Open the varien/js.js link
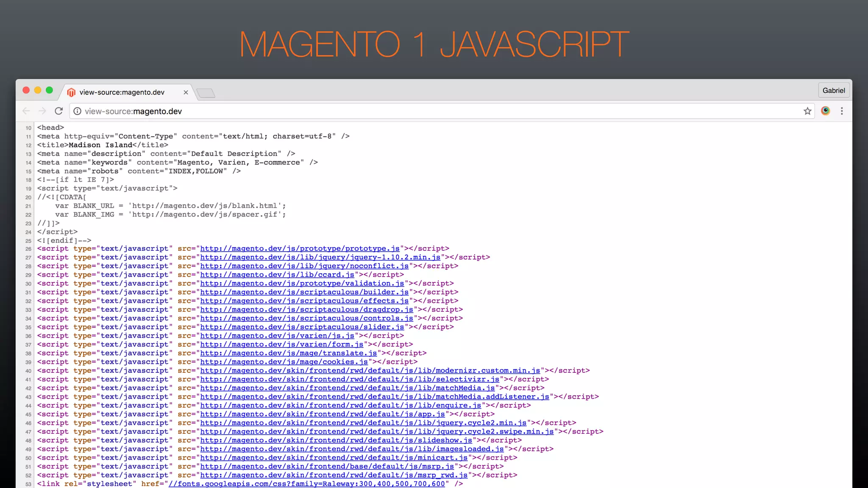 pos(277,336)
